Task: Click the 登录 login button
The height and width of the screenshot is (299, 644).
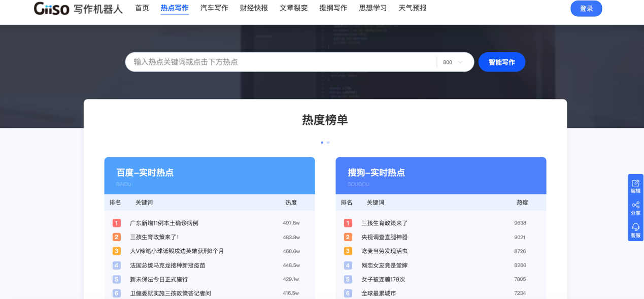Action: point(586,9)
